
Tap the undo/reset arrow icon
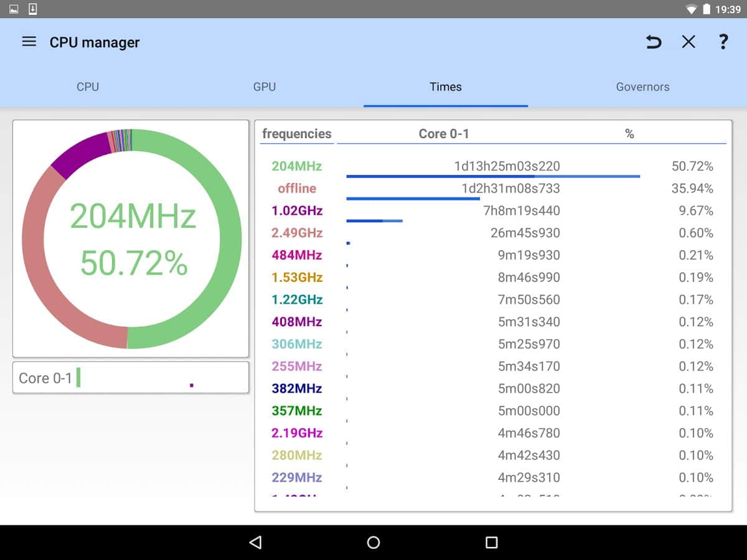(x=653, y=42)
